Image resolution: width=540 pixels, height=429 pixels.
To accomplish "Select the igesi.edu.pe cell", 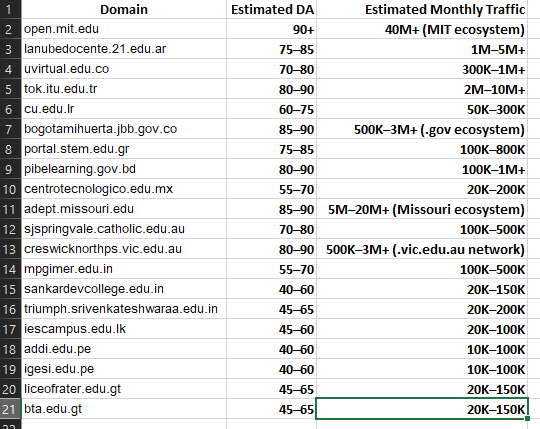I will [x=124, y=368].
